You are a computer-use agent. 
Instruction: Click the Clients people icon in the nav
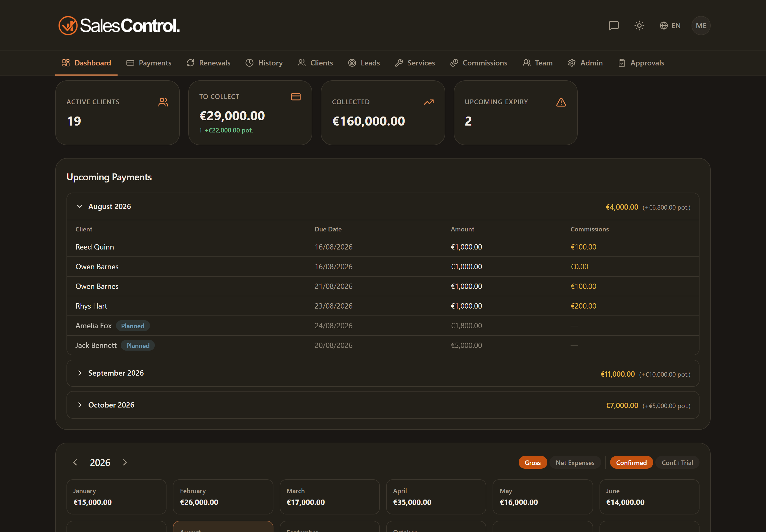[302, 63]
